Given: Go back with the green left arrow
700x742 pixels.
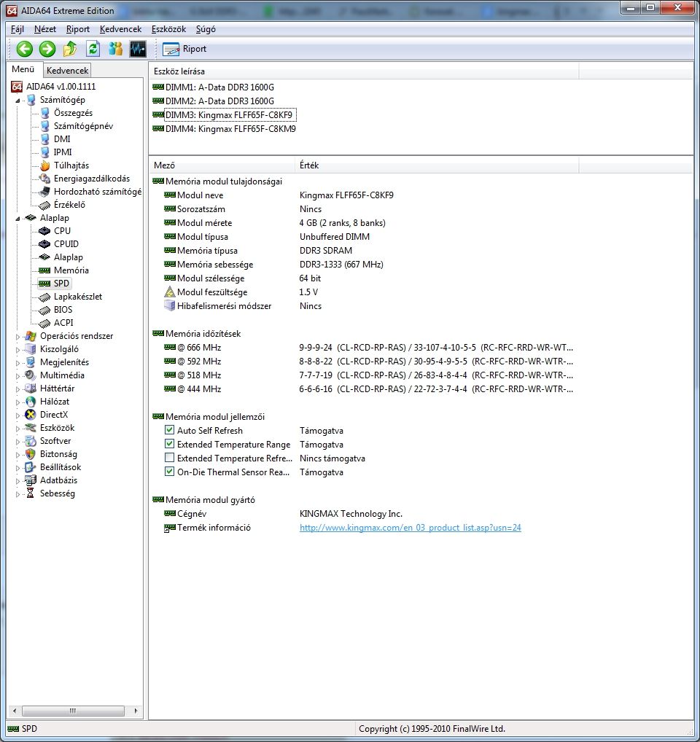Looking at the screenshot, I should pyautogui.click(x=25, y=49).
